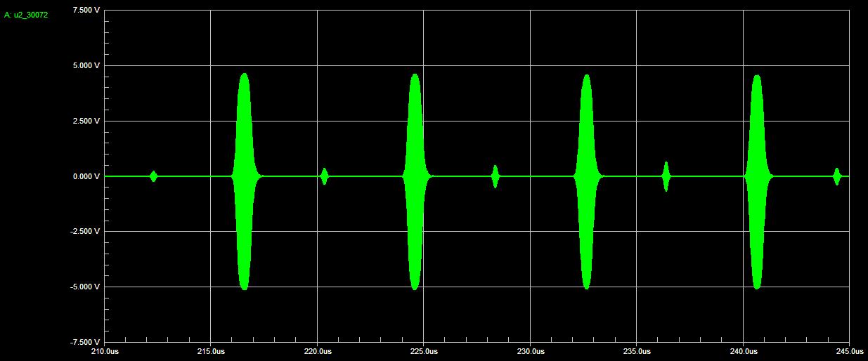The width and height of the screenshot is (868, 361).
Task: Select the -7.500 V axis label
Action: coord(86,342)
